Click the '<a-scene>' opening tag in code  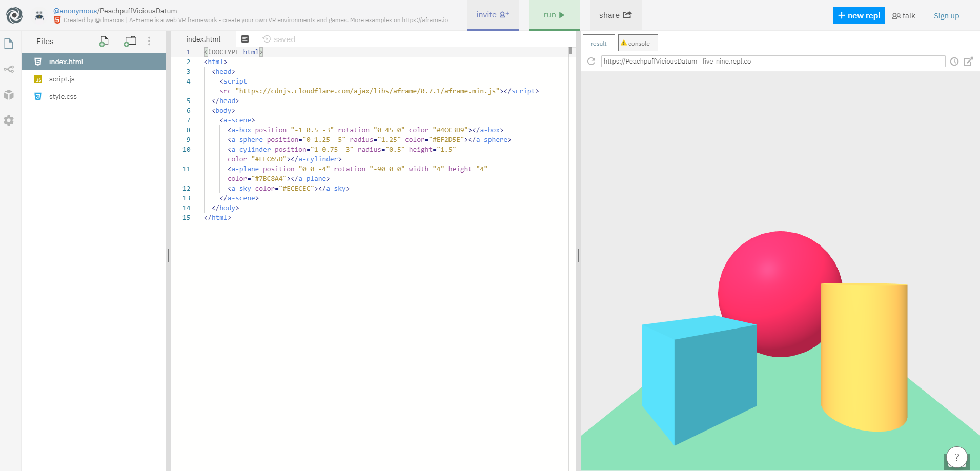237,120
